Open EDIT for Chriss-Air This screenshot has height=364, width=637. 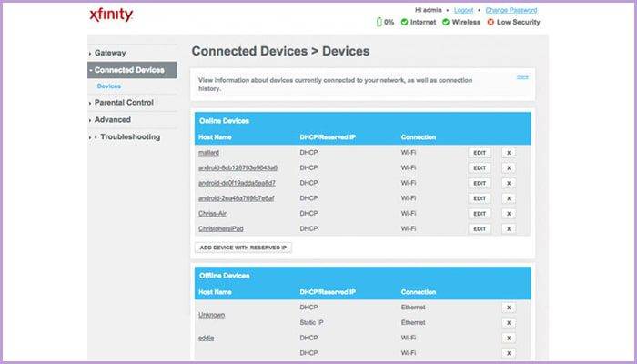[x=480, y=214]
